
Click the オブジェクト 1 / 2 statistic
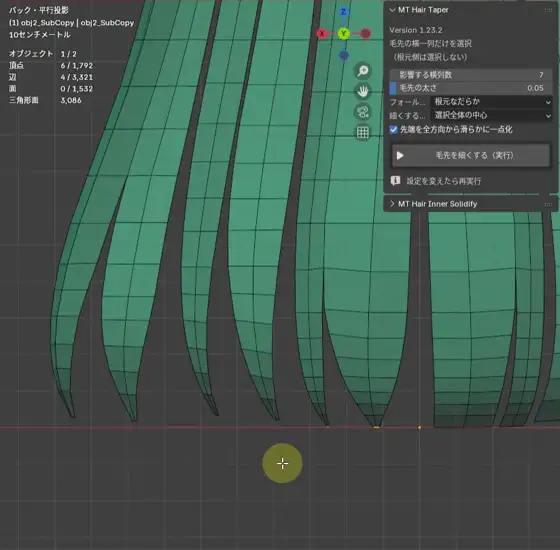(42, 54)
